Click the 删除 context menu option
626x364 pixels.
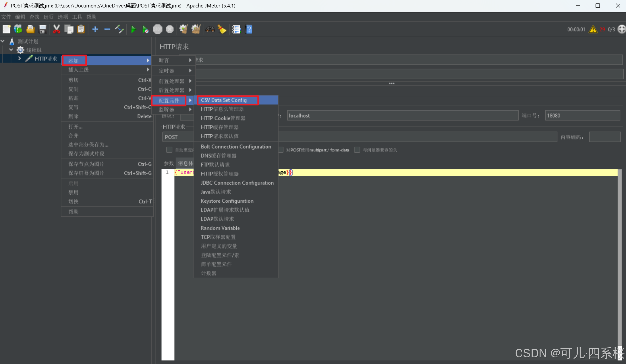pyautogui.click(x=73, y=116)
